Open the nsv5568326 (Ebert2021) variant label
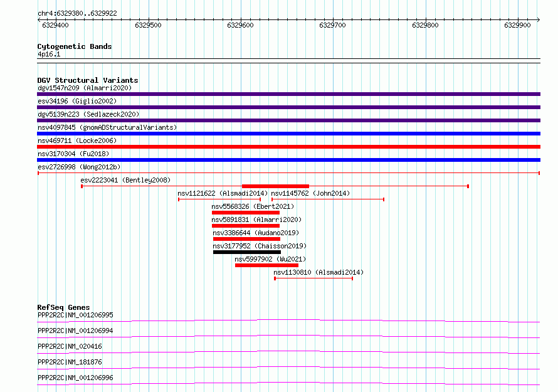Screen dimensions: 558x392 pyautogui.click(x=252, y=206)
